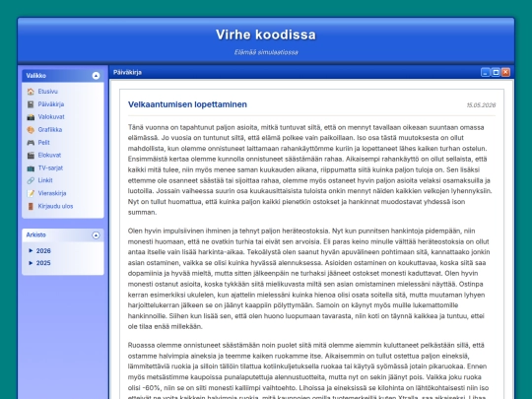Open the Linkit page

coord(45,180)
